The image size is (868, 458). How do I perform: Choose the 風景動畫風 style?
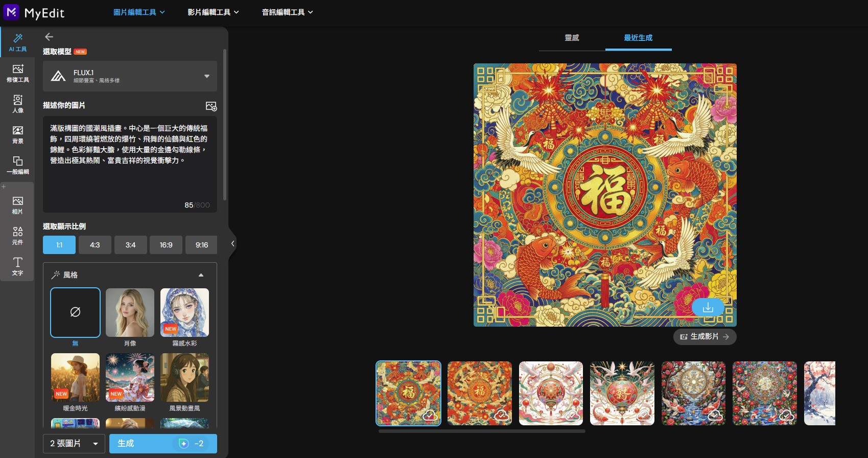184,377
